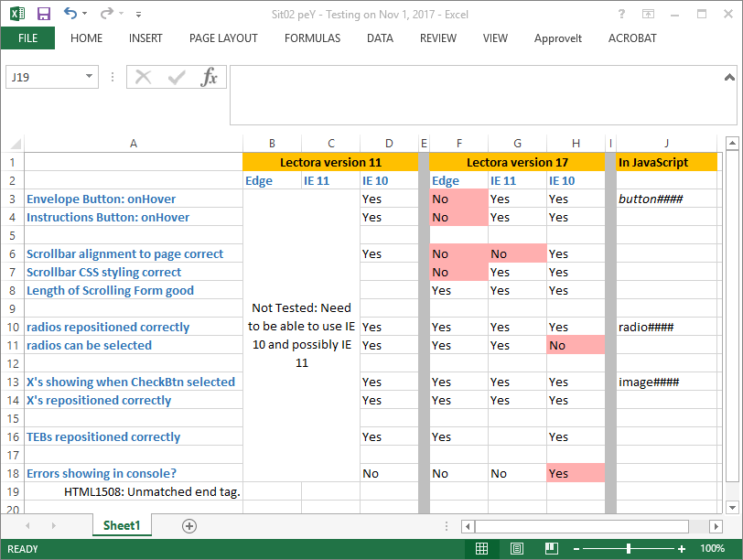Viewport: 743px width, 560px height.
Task: Switch to Normal view in status bar
Action: 481,549
